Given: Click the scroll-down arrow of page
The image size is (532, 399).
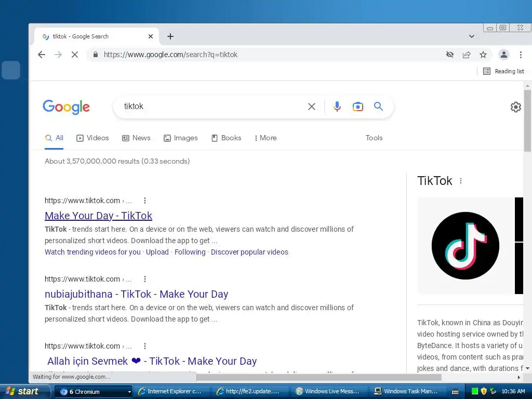Looking at the screenshot, I should pos(527,368).
